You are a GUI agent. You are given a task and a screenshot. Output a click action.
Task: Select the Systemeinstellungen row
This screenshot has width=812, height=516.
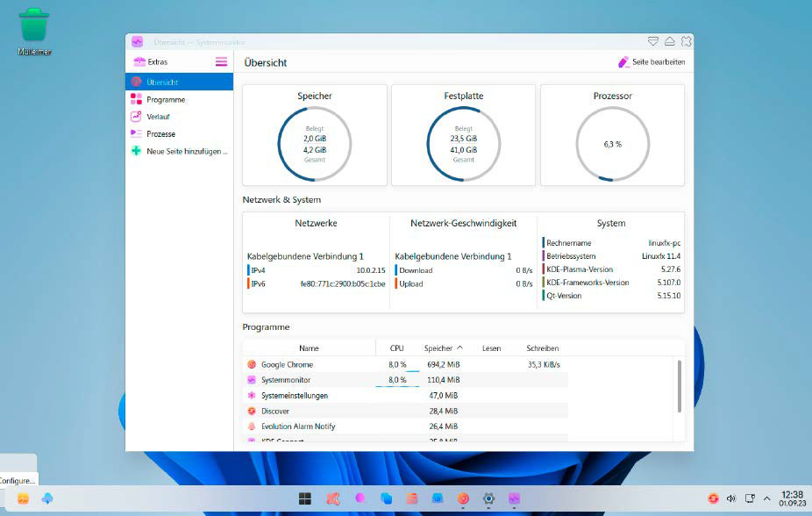405,395
